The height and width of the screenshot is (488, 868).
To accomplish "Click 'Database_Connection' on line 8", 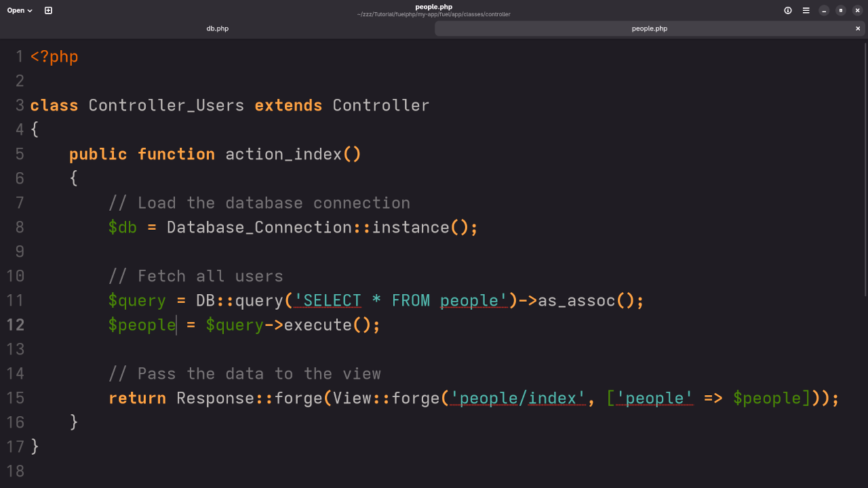I will [259, 227].
